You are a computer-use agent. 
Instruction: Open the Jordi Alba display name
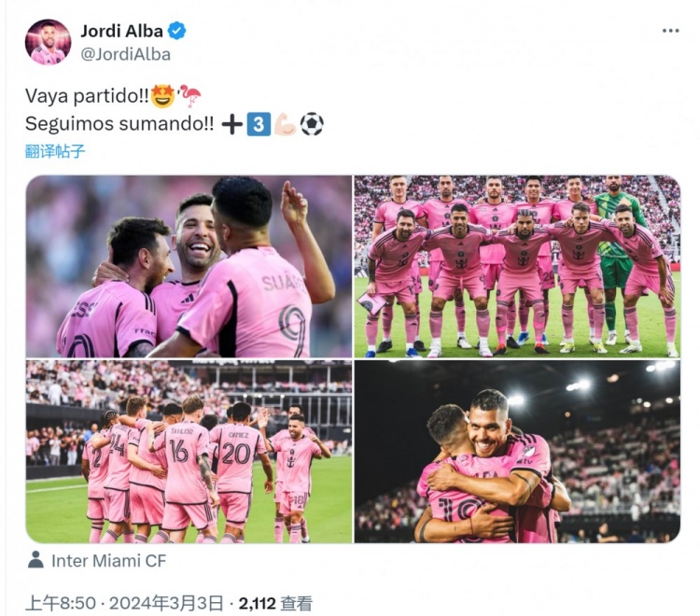coord(121,31)
